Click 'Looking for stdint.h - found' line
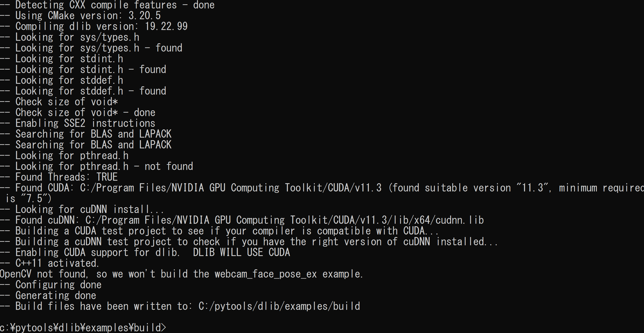This screenshot has width=644, height=333. tap(83, 70)
